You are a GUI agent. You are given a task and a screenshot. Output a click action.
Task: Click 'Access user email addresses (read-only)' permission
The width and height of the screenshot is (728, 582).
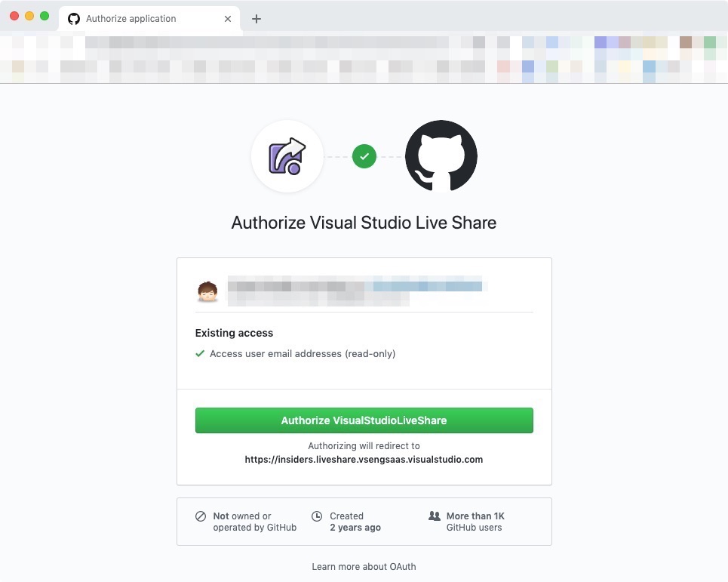(x=303, y=353)
